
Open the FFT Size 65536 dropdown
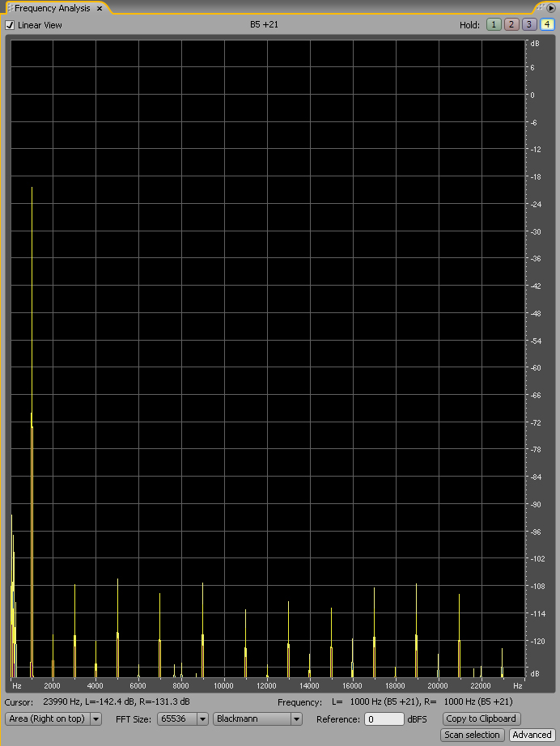[183, 718]
